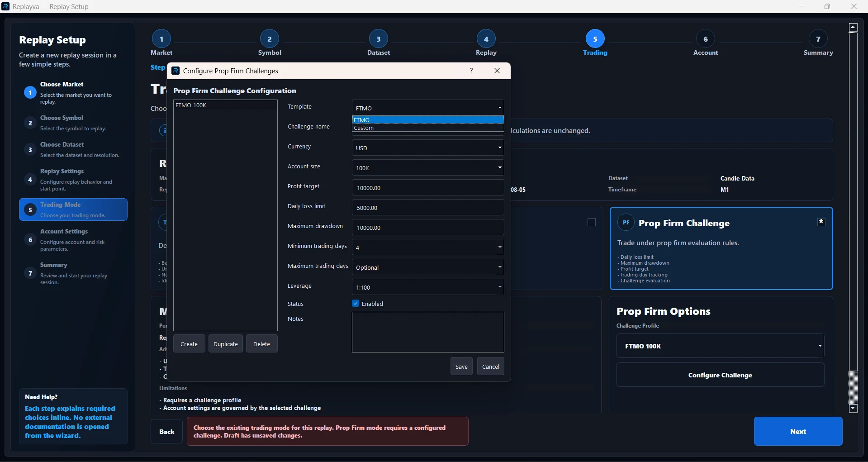
Task: Click the dialog help question mark icon
Action: pyautogui.click(x=471, y=71)
